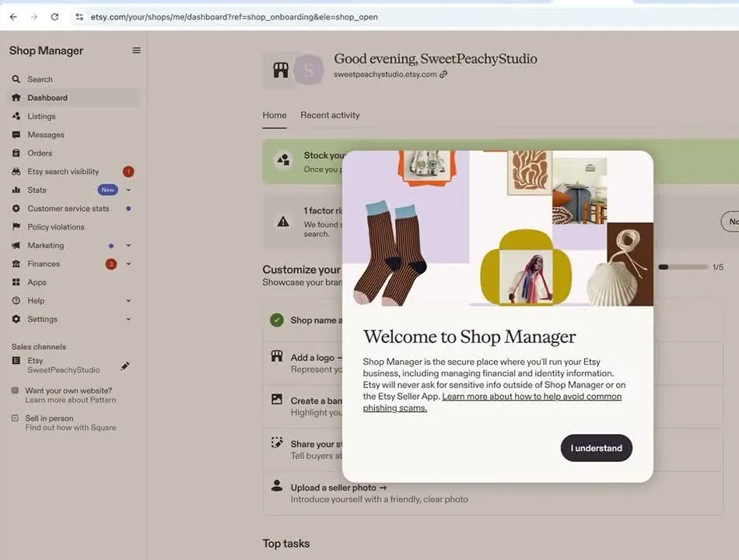Copy shop link with chain icon
739x560 pixels.
(x=443, y=75)
